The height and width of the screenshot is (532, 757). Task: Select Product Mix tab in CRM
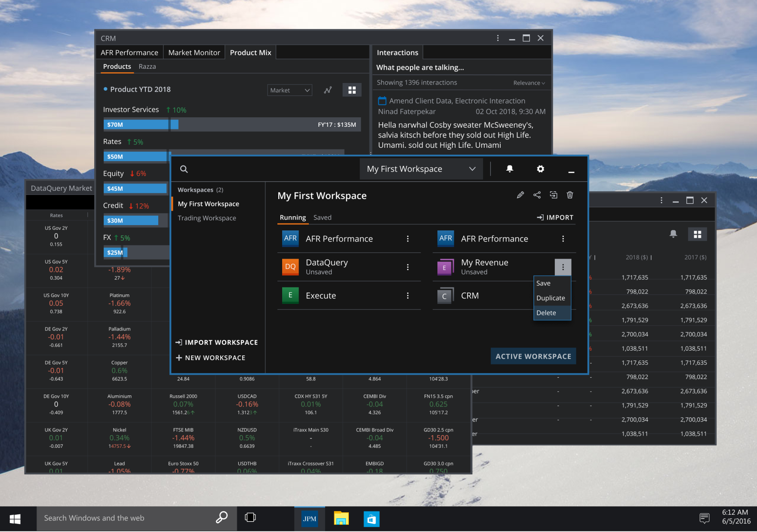point(251,52)
